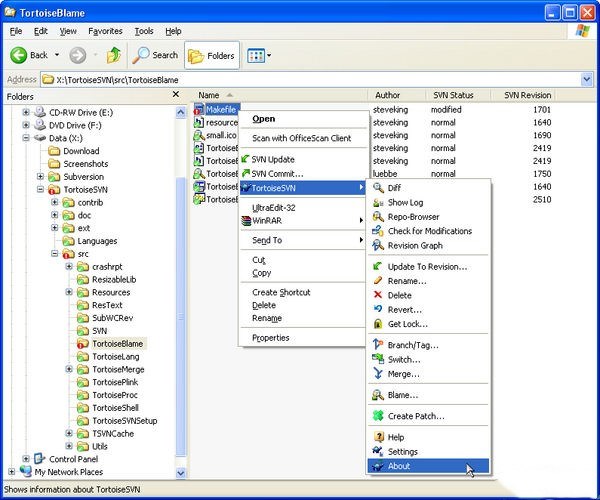Click the SVN Update icon in context menu
The image size is (600, 500).
[x=245, y=159]
